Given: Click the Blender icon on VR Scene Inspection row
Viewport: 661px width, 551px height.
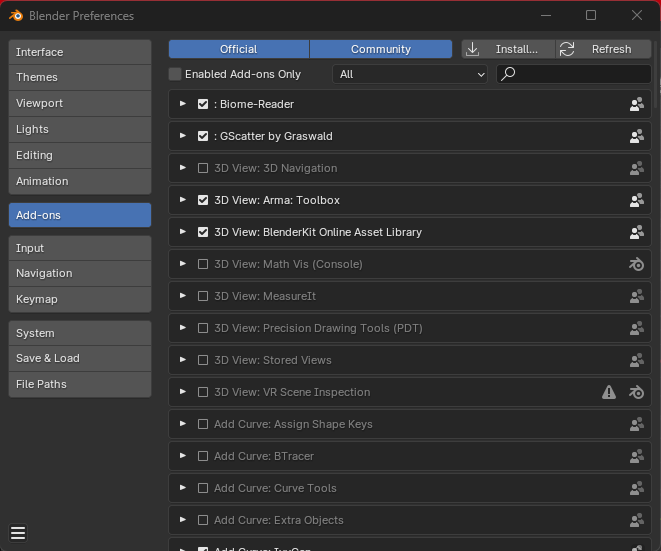Looking at the screenshot, I should pyautogui.click(x=636, y=392).
